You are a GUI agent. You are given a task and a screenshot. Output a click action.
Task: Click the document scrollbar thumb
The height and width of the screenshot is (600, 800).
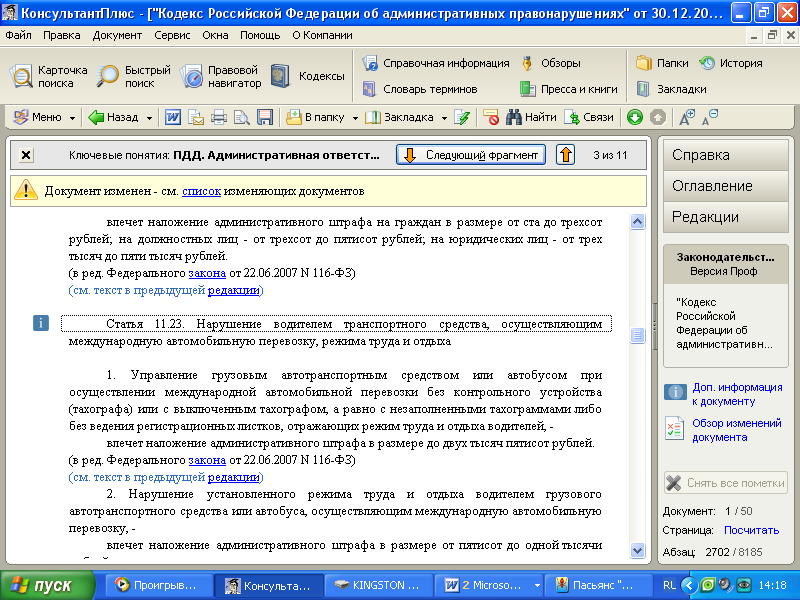coord(637,335)
